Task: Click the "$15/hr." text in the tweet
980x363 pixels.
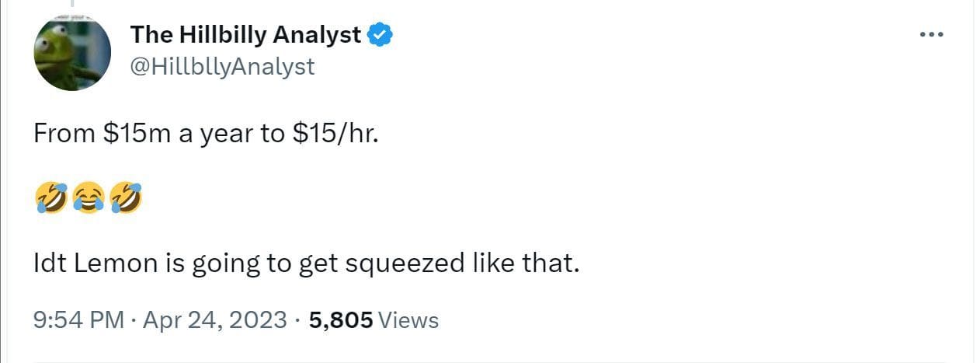Action: click(335, 134)
